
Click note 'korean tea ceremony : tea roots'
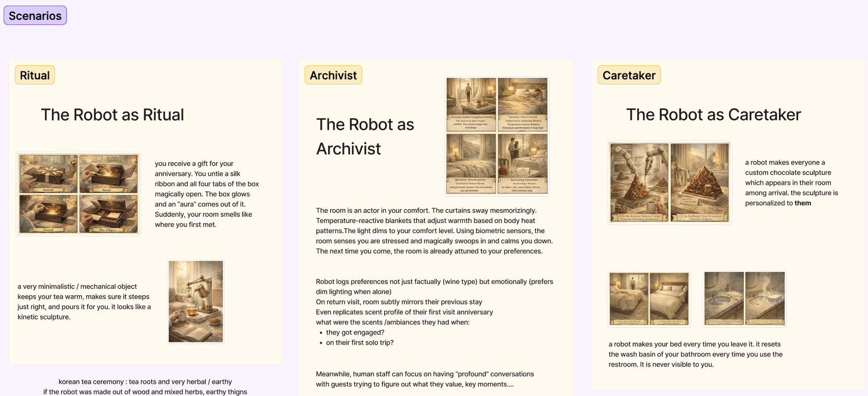(x=145, y=382)
